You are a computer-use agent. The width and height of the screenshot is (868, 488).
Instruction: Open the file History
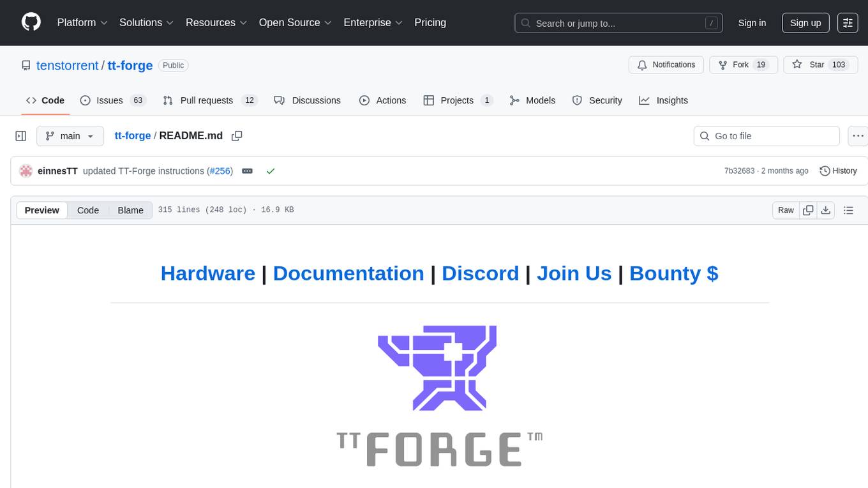(x=838, y=171)
